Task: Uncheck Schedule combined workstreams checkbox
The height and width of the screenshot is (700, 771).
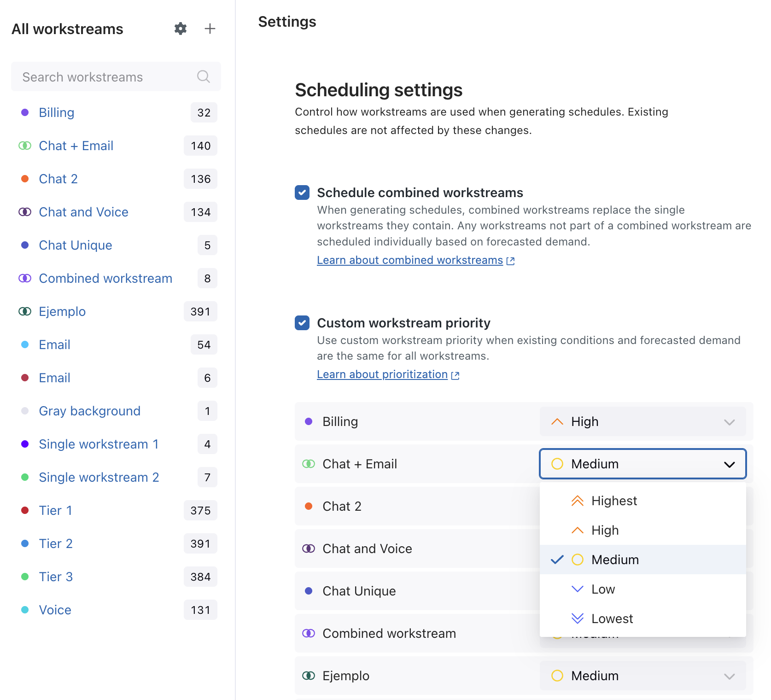Action: 302,192
